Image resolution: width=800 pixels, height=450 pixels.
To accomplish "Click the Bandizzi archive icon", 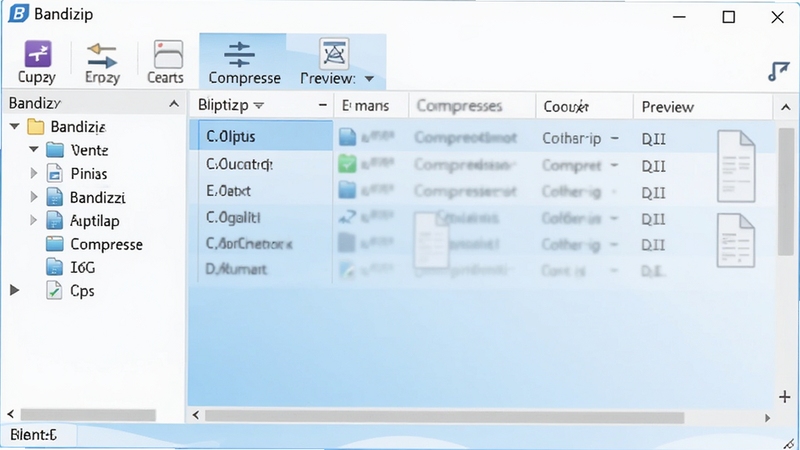I will coord(55,197).
